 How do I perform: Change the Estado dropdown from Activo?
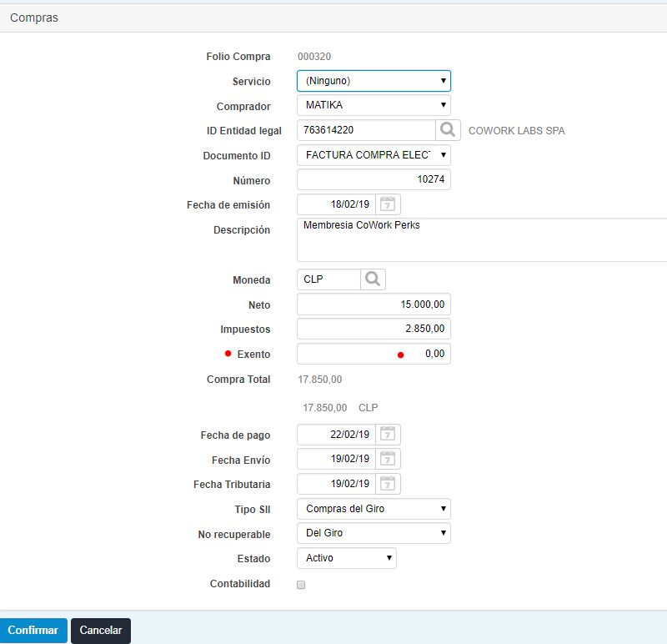click(x=347, y=558)
